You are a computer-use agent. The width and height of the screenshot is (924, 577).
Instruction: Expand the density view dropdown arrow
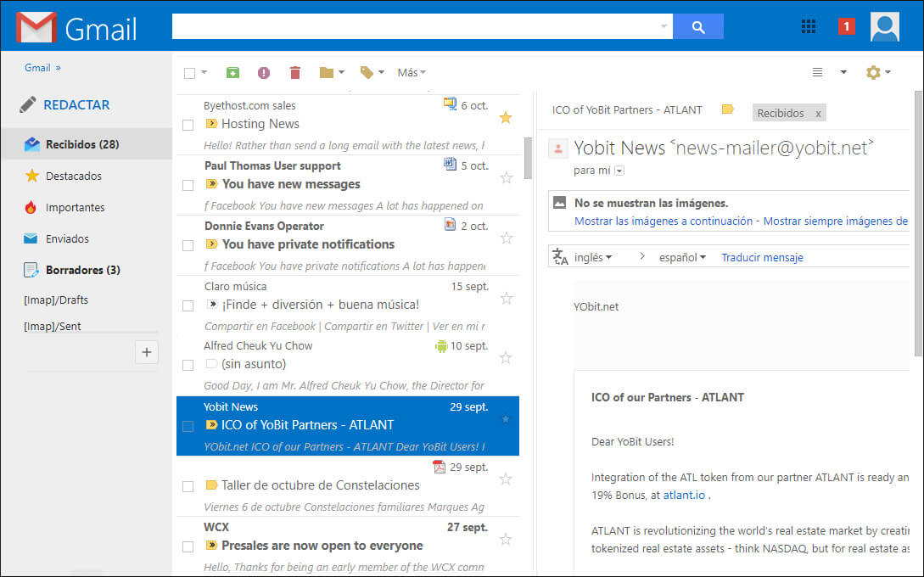tap(843, 72)
